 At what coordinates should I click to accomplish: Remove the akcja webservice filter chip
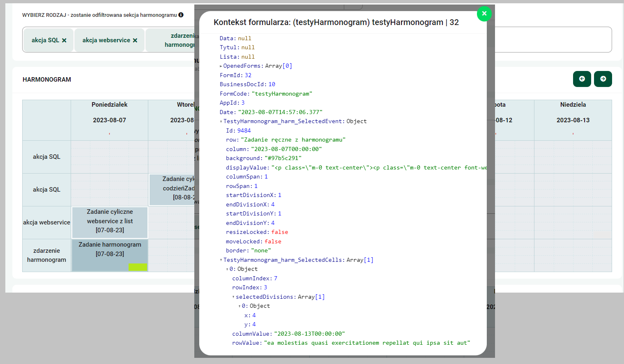tap(135, 40)
